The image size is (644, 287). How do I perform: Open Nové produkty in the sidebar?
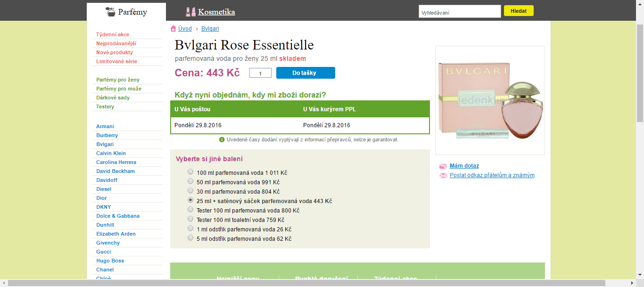[115, 52]
